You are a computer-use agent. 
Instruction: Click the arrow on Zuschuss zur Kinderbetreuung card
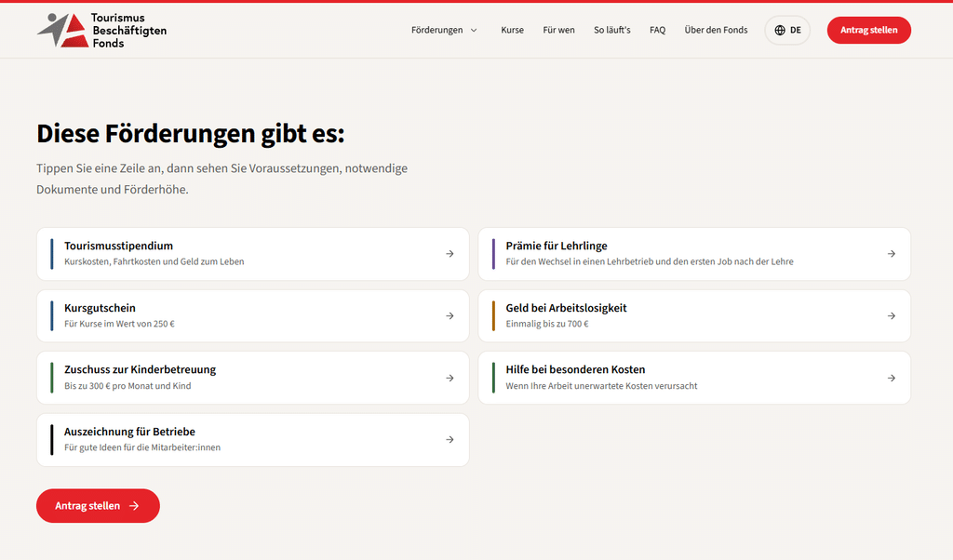[450, 378]
